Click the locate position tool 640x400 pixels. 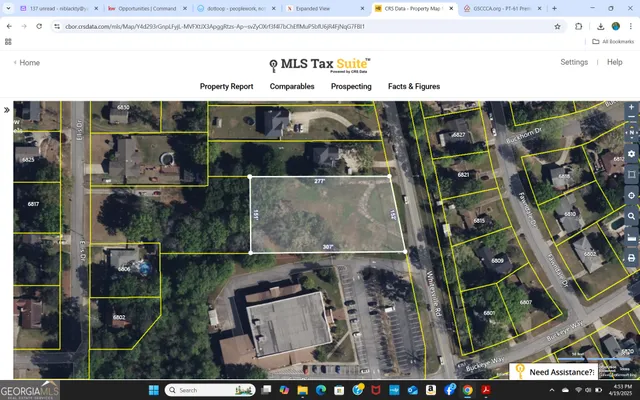(631, 195)
